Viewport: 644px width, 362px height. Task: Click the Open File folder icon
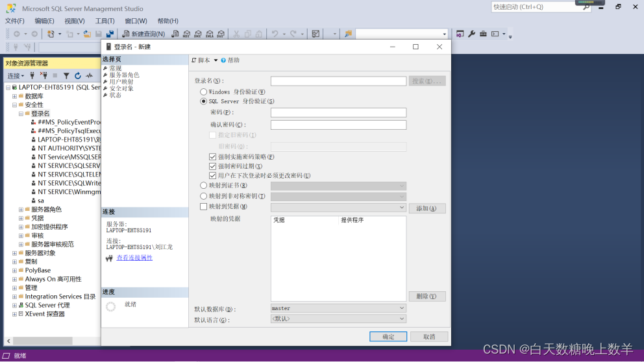click(87, 34)
